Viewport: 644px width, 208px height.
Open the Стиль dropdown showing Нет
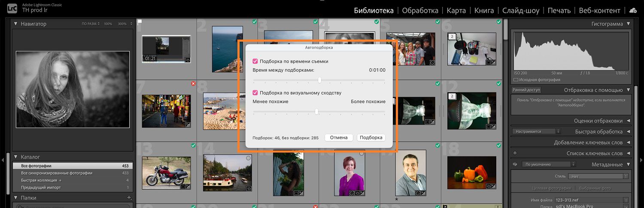(x=598, y=176)
